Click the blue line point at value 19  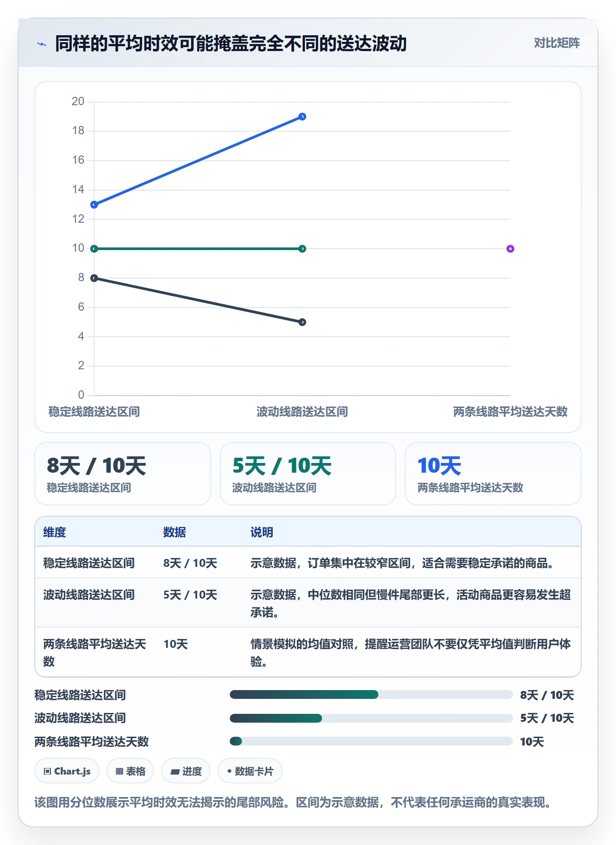click(x=302, y=117)
